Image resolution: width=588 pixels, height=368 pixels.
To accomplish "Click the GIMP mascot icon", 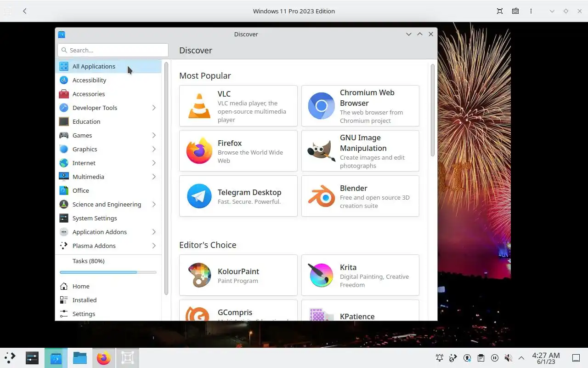I will pos(321,151).
